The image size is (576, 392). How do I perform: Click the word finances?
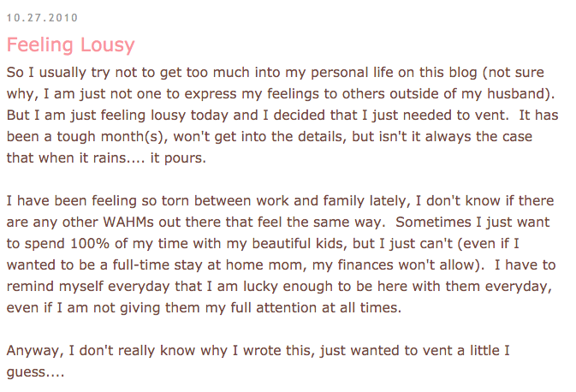pyautogui.click(x=365, y=264)
